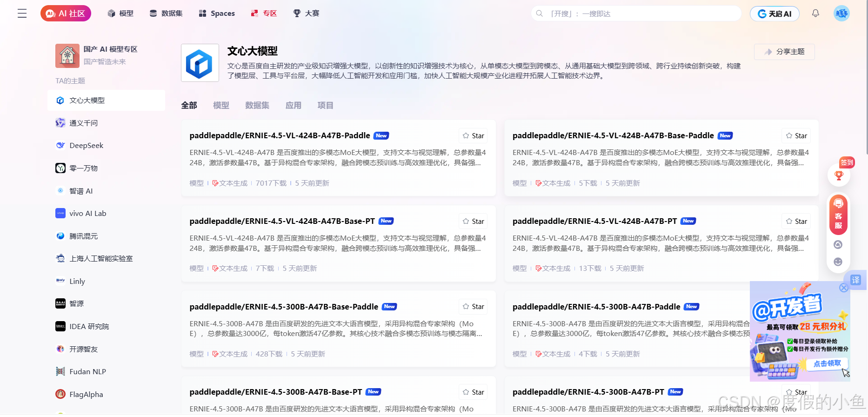The image size is (868, 417).
Task: Open ERNIE-4.5-300B-A47B-PT model link
Action: point(588,392)
